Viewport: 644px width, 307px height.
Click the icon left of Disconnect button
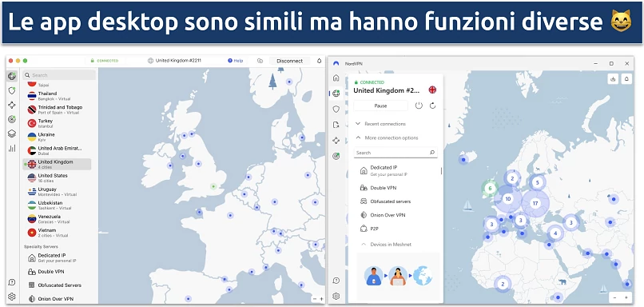[260, 61]
